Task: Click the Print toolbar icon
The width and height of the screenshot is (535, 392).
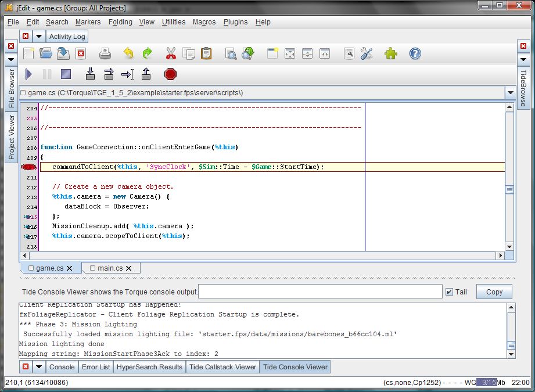Action: tap(105, 54)
